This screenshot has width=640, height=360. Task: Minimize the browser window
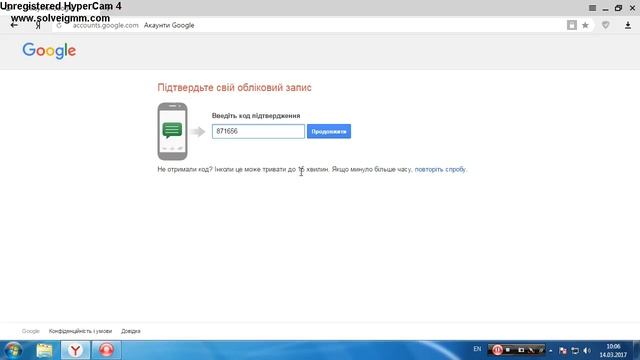606,9
